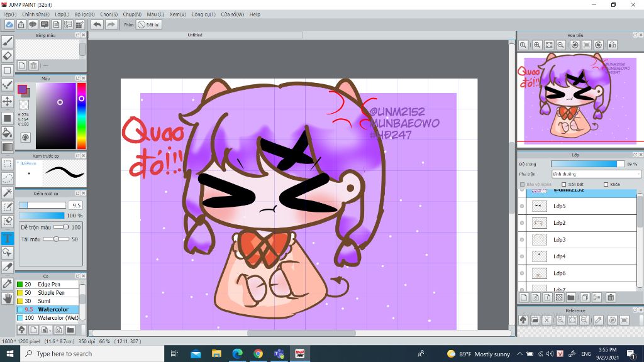Image resolution: width=644 pixels, height=362 pixels.
Task: Add a layer folder in the Lớp panel
Action: 571,297
